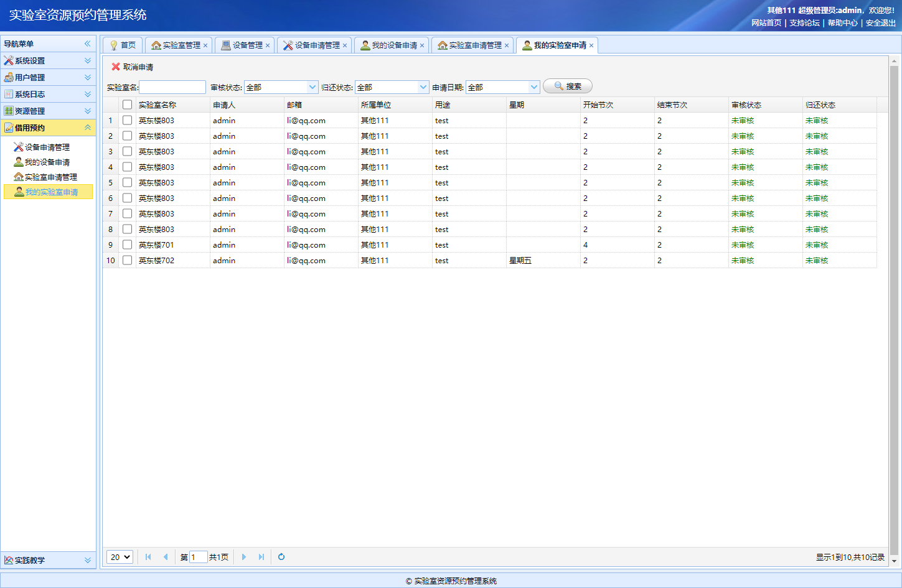Check the checkbox for row 9
Viewport: 902px width, 588px height.
tap(127, 245)
